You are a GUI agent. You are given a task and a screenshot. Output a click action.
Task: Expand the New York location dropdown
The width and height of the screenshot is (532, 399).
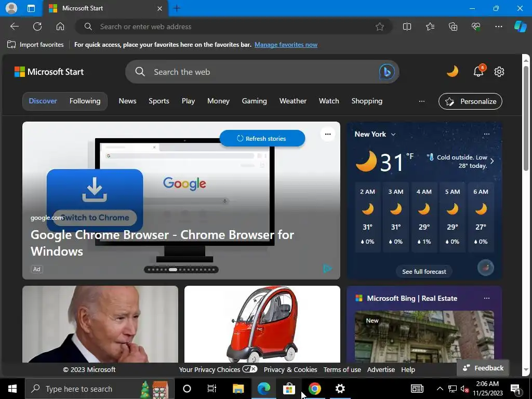tap(393, 135)
